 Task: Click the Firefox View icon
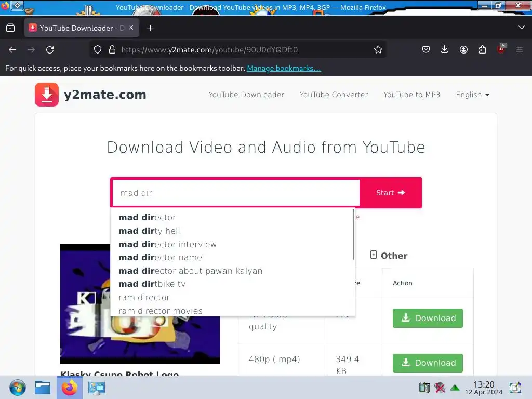(x=10, y=28)
